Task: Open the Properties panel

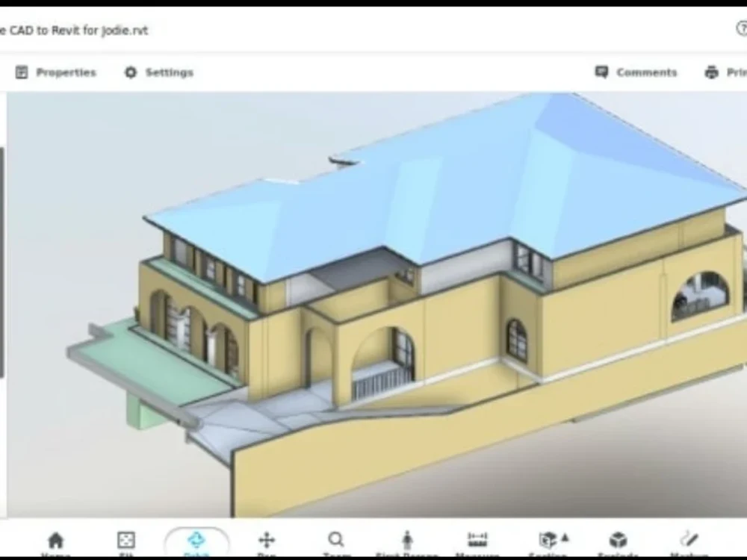Action: pyautogui.click(x=66, y=72)
